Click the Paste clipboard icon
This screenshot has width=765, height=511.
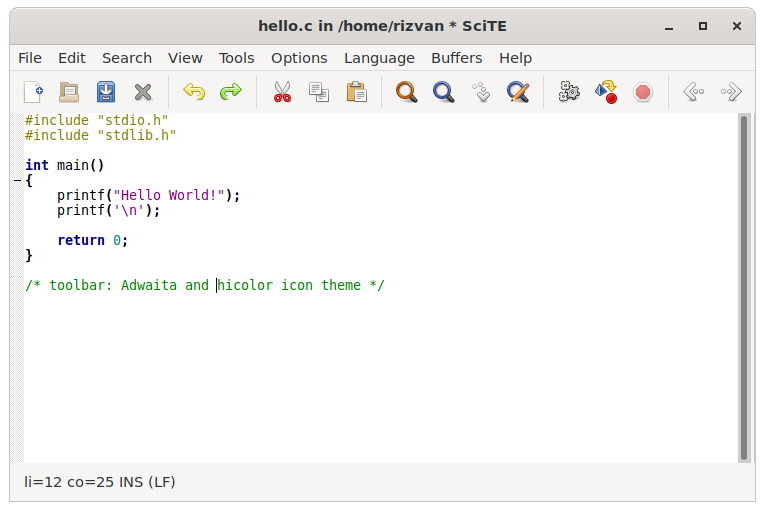tap(356, 92)
